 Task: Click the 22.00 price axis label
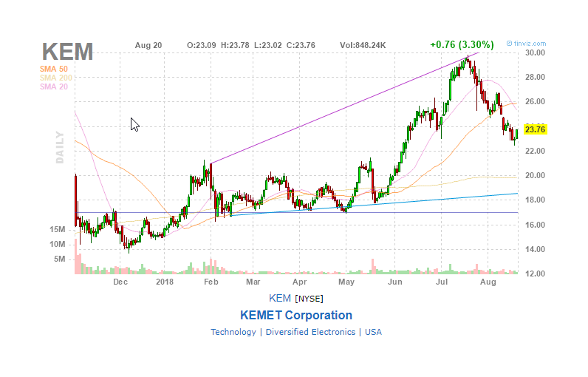[x=535, y=151]
